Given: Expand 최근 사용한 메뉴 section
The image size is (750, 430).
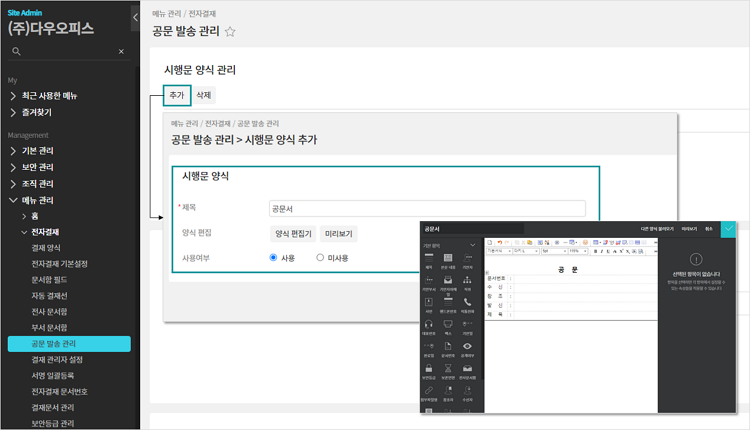Looking at the screenshot, I should tap(13, 96).
